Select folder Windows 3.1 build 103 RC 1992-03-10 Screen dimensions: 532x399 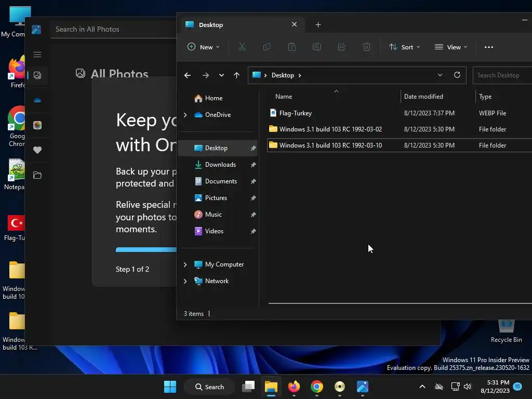point(400,145)
